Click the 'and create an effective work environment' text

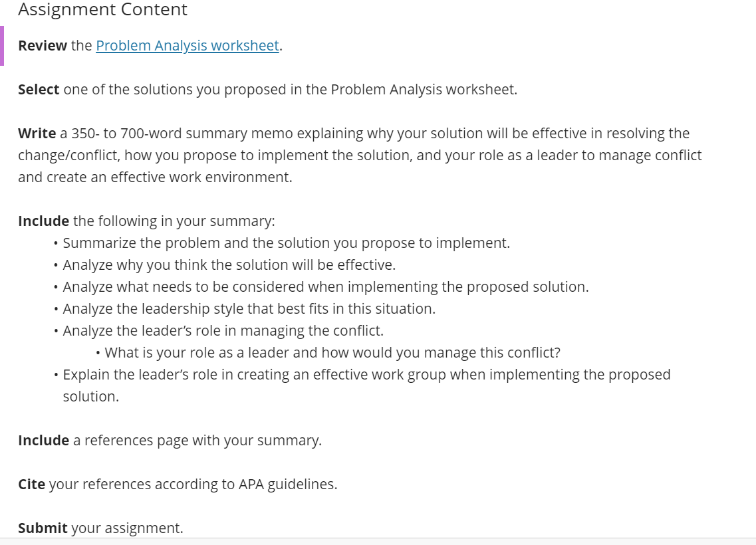[x=155, y=177]
